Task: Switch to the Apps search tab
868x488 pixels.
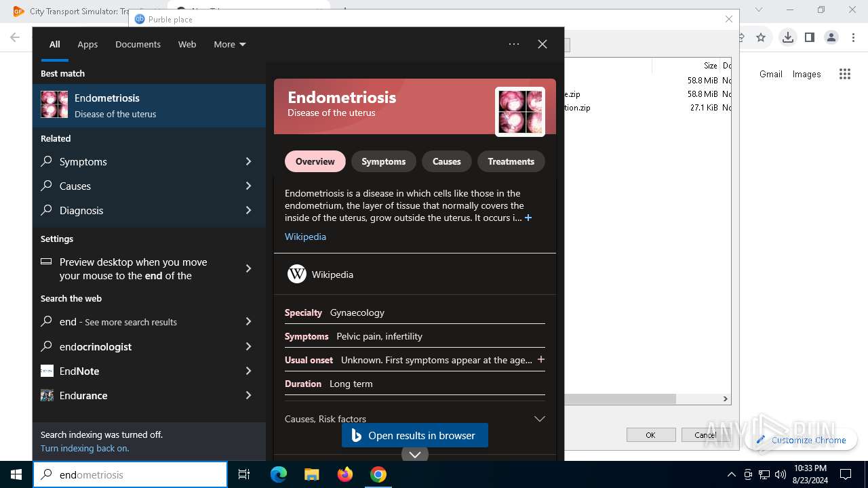Action: [87, 44]
